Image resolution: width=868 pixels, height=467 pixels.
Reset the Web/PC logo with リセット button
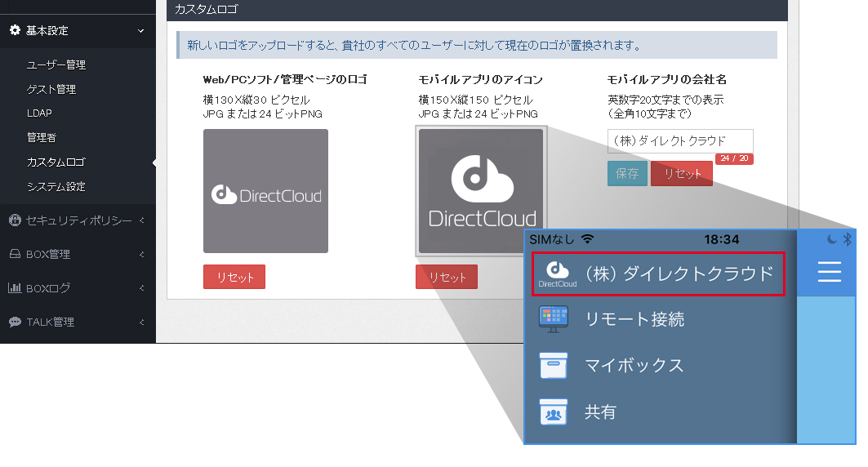coord(234,277)
